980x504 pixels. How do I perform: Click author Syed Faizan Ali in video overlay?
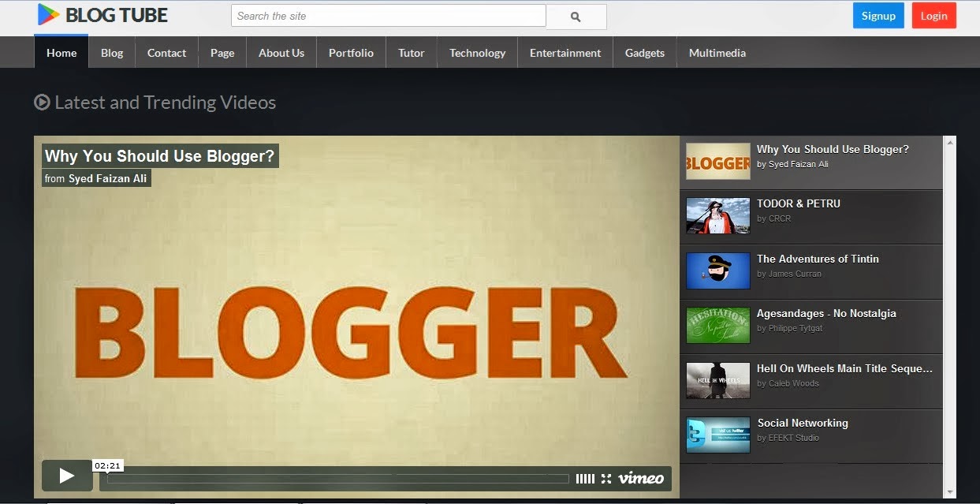point(107,179)
